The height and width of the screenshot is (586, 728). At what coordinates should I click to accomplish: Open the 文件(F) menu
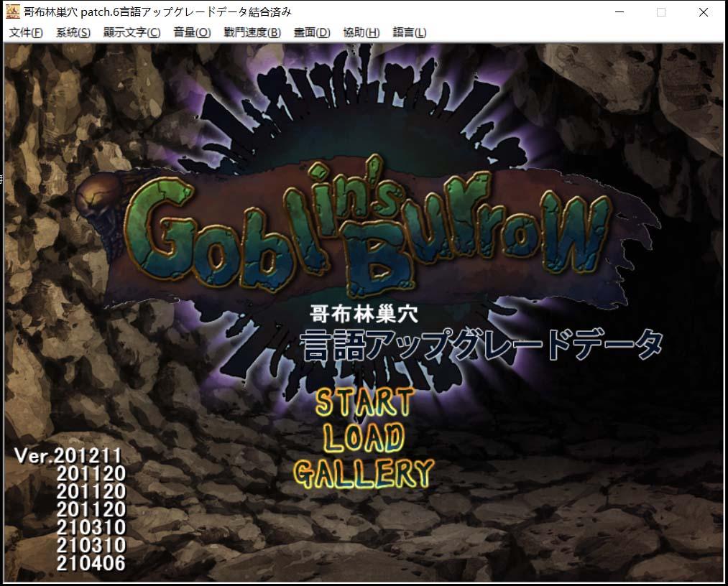tap(26, 32)
